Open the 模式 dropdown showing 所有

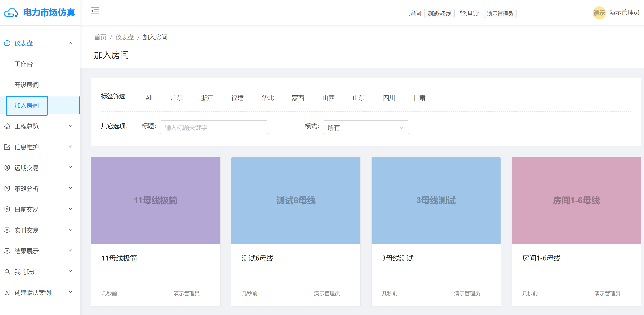tap(366, 127)
